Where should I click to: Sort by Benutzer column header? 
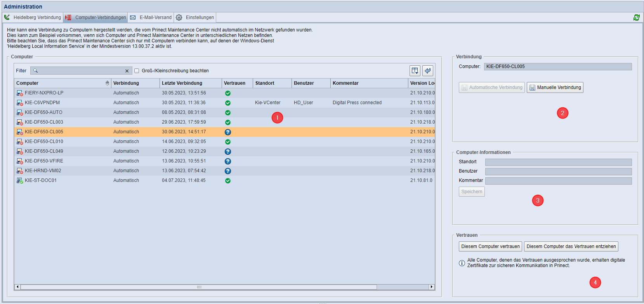(x=311, y=83)
